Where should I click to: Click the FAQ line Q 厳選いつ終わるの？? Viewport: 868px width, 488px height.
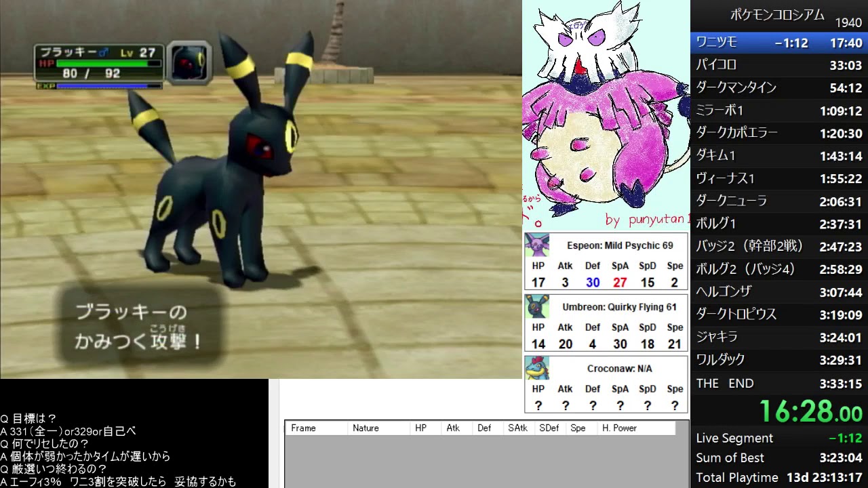point(54,469)
